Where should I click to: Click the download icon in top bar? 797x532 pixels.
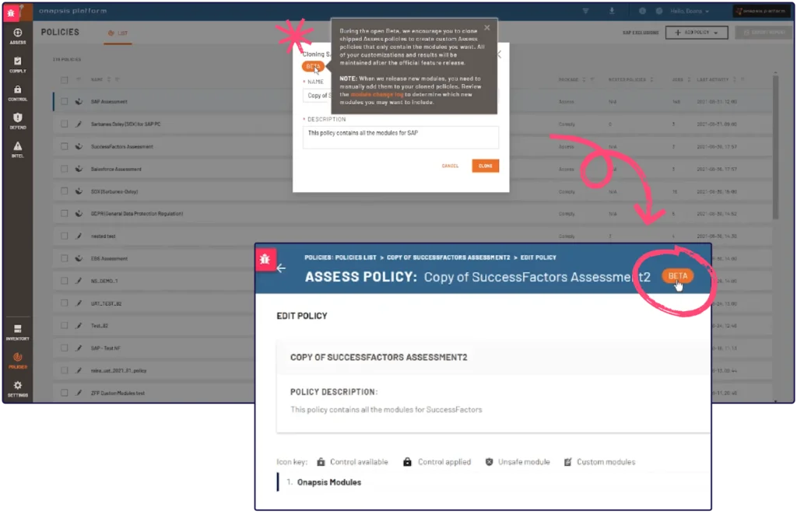coord(612,11)
